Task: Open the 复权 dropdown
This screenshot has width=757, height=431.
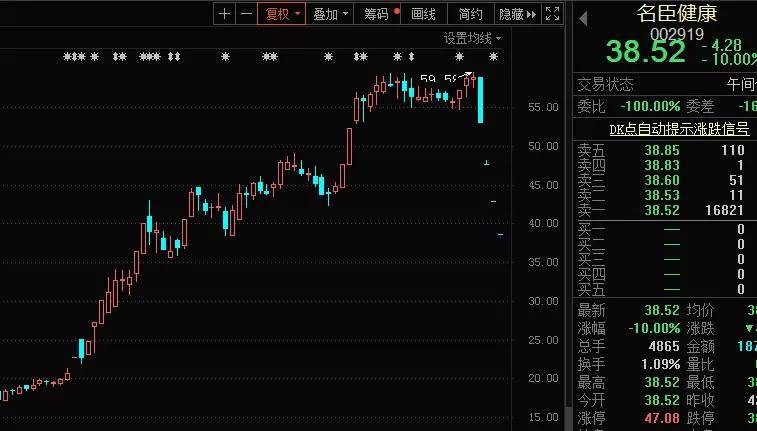Action: click(x=281, y=14)
